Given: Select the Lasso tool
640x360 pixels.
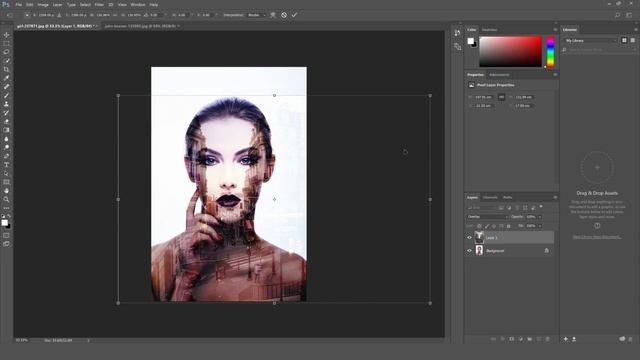Looking at the screenshot, I should 6,52.
